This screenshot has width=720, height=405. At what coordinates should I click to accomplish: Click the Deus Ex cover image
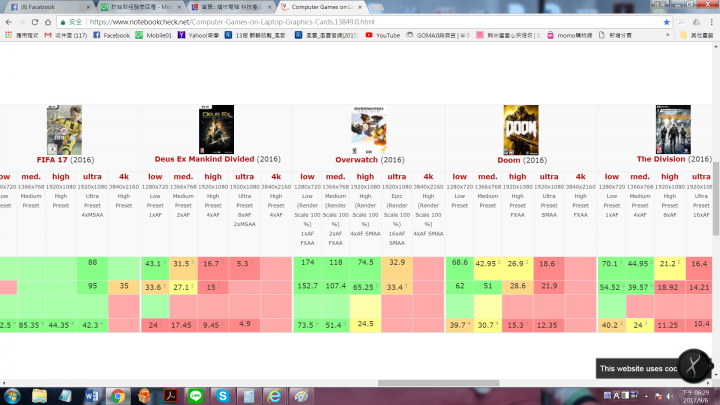pos(216,129)
